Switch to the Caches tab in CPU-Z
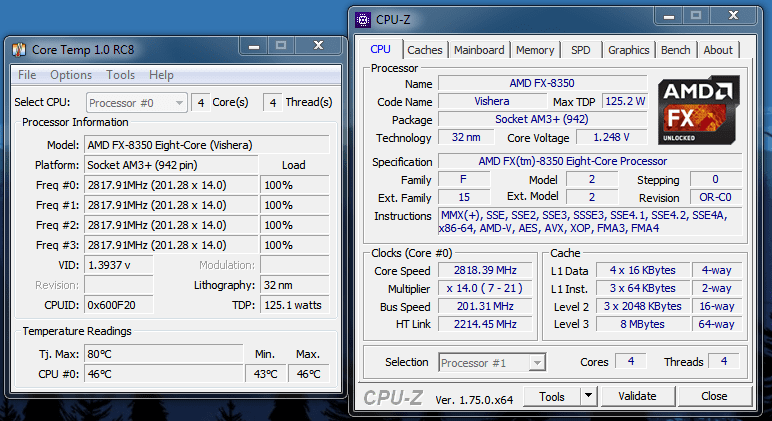The image size is (772, 421). [x=424, y=50]
